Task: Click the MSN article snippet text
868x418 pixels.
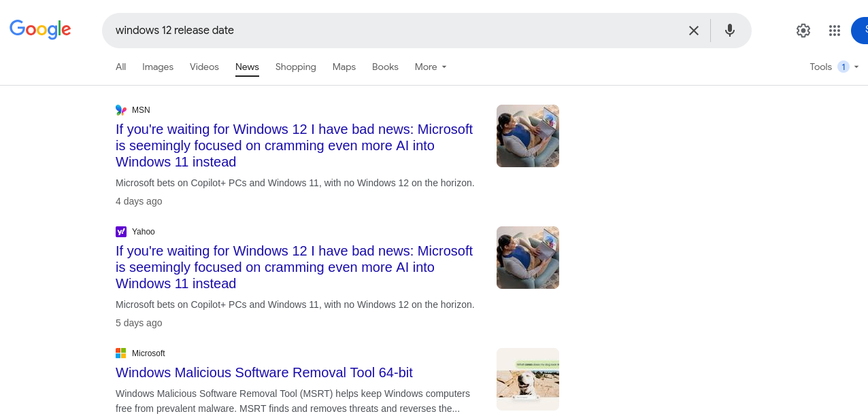Action: point(295,183)
